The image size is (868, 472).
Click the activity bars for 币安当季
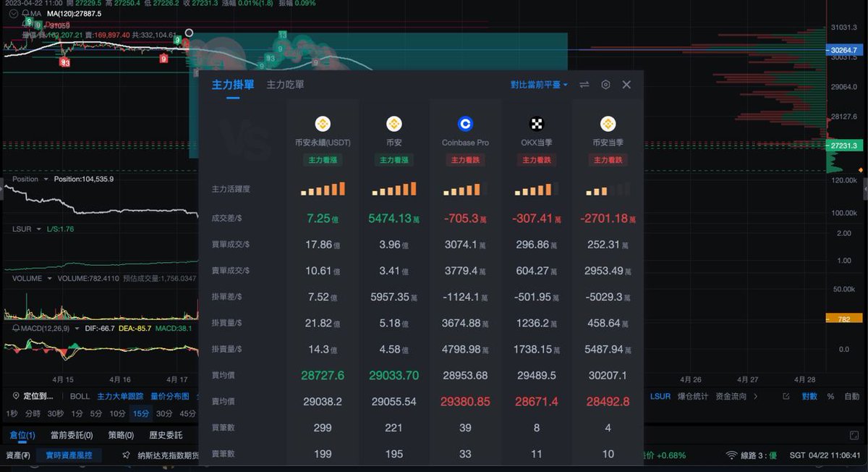608,189
